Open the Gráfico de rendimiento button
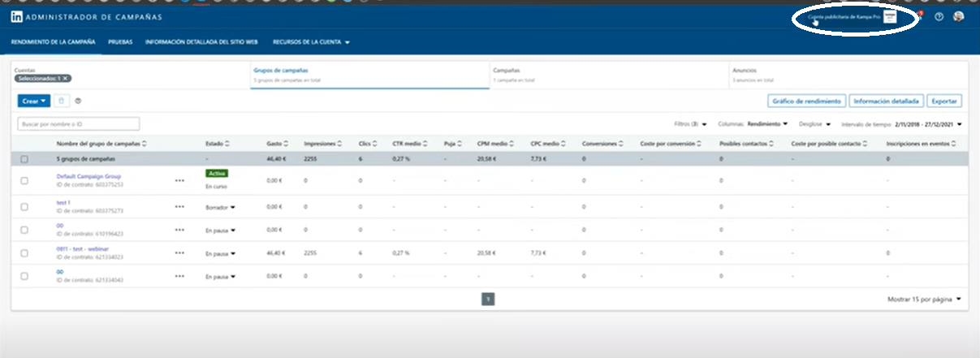 click(x=805, y=101)
